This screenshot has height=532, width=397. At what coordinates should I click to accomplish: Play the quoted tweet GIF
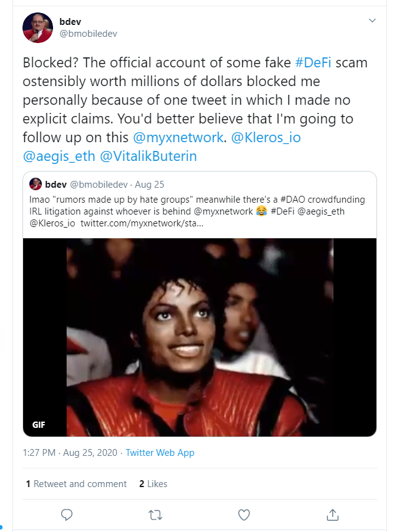pos(200,337)
